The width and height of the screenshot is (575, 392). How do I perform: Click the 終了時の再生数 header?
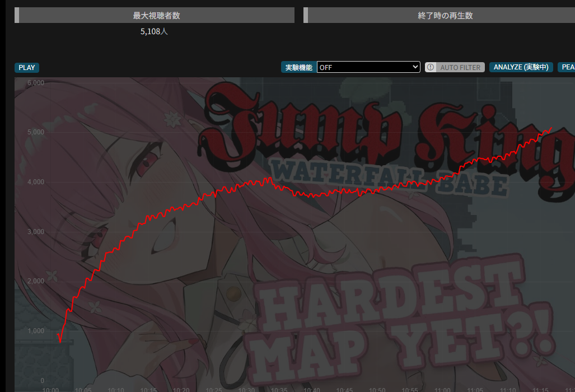pos(440,16)
